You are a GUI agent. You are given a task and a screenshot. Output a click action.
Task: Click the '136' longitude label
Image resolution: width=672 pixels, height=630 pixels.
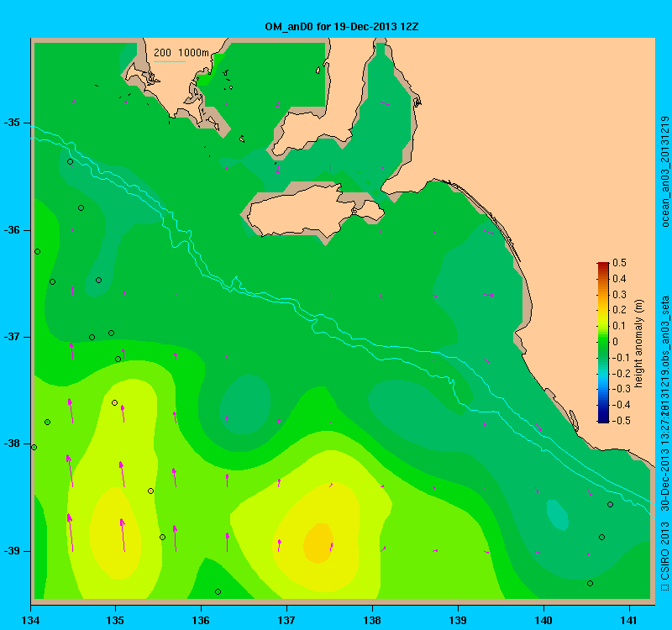tap(201, 620)
